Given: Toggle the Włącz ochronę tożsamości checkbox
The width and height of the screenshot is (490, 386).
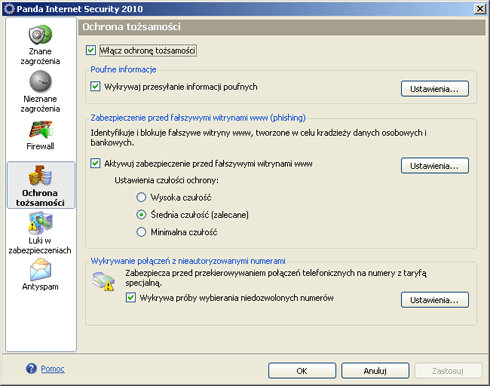Looking at the screenshot, I should click(x=91, y=50).
